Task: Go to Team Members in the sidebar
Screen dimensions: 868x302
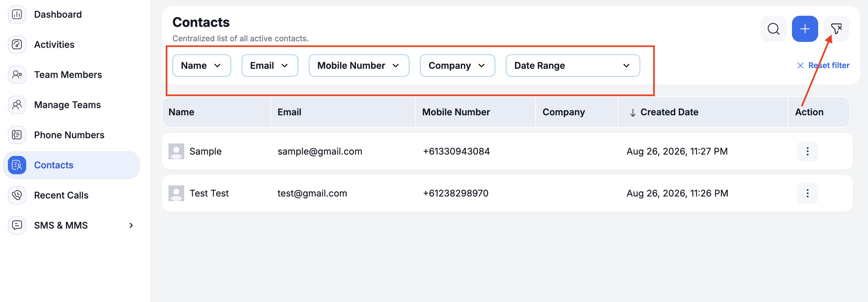Action: point(68,75)
